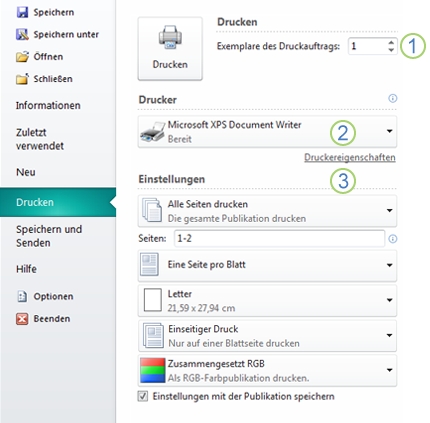Click the Öffnen folder icon

[x=22, y=57]
